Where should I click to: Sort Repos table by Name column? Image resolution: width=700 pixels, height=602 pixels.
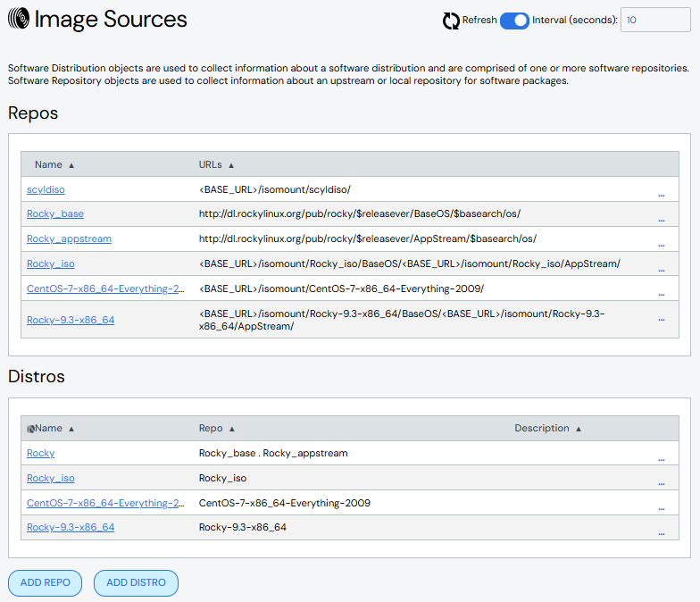(x=54, y=164)
